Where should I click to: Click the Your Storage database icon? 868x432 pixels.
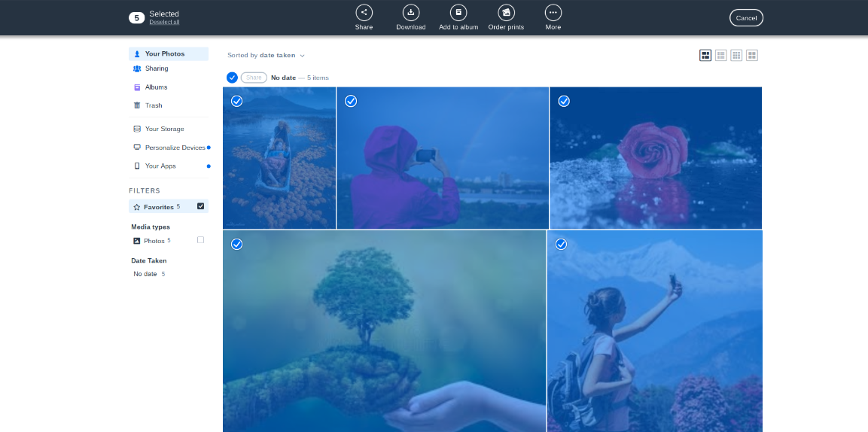[x=137, y=129]
